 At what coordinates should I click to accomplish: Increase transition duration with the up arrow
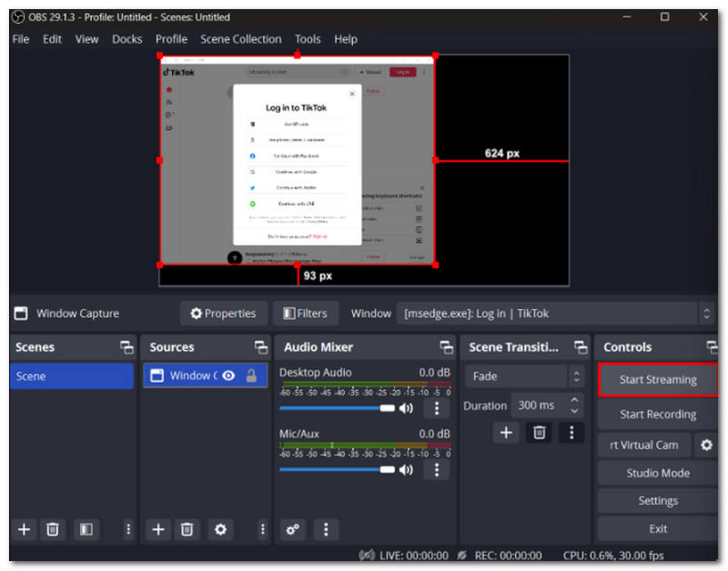(x=574, y=400)
